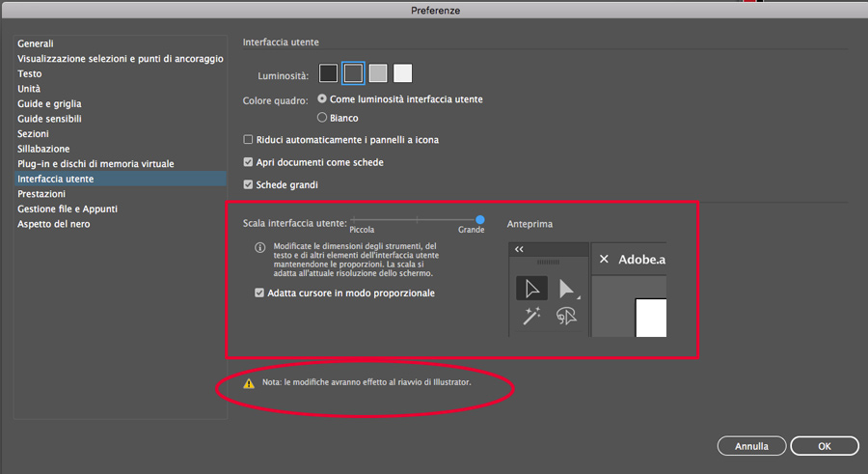Click the Interfaccia utente section heading
Viewport: 868px width, 474px height.
click(281, 42)
